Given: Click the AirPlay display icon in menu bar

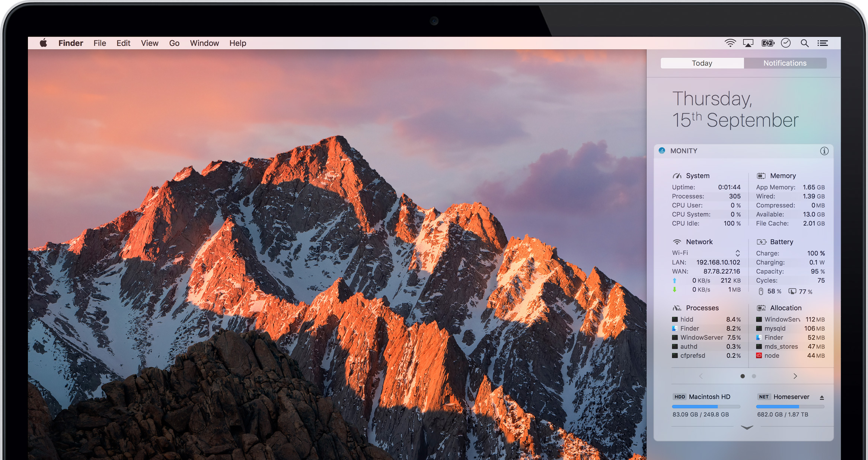Looking at the screenshot, I should [x=748, y=43].
